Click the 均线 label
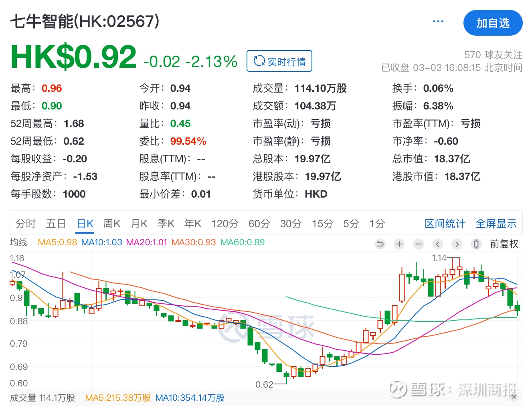This screenshot has height=406, width=532. tap(18, 242)
